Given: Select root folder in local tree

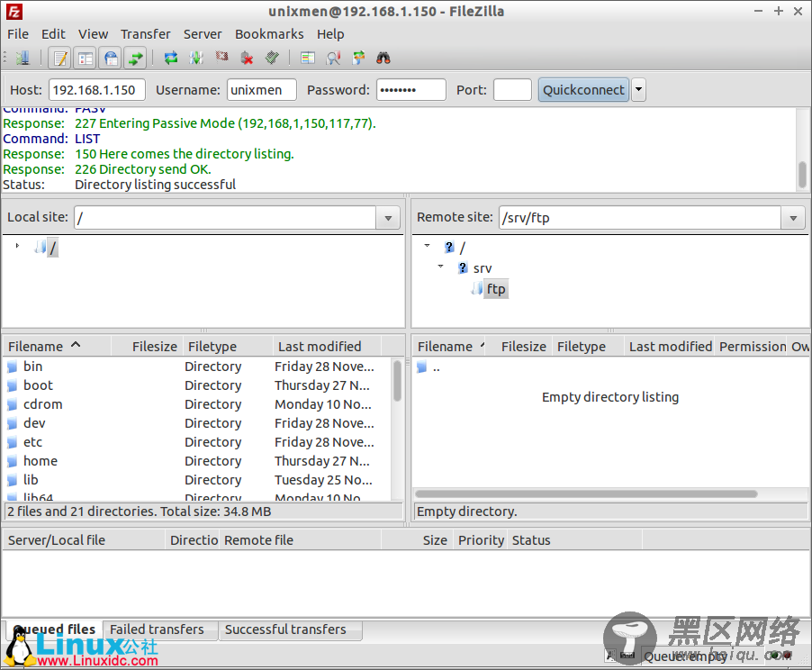Looking at the screenshot, I should (52, 248).
